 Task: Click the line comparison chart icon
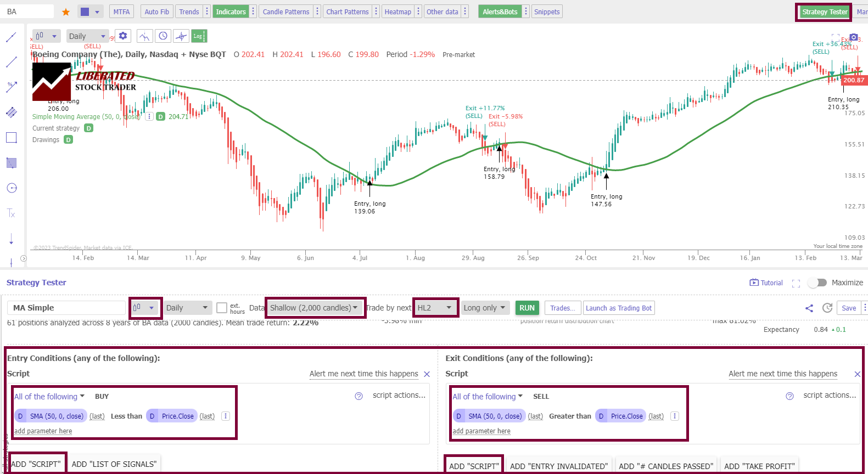point(144,36)
